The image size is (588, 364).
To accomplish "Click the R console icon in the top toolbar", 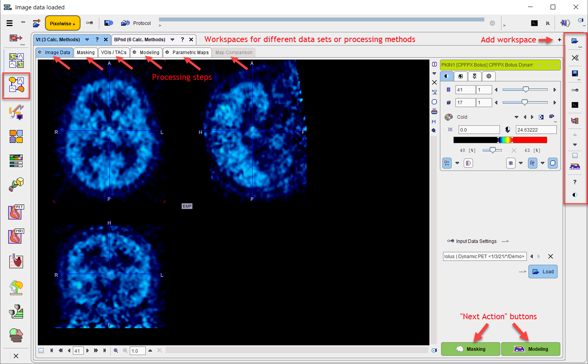I will click(x=547, y=23).
